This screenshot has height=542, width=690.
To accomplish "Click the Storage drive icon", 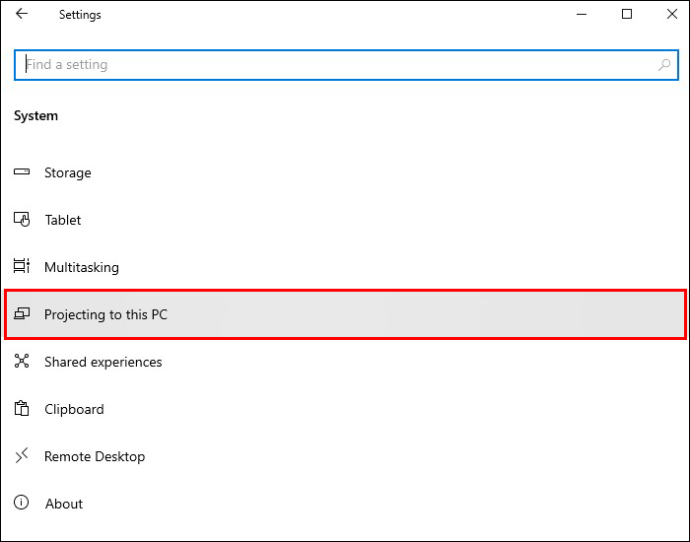I will (x=22, y=173).
